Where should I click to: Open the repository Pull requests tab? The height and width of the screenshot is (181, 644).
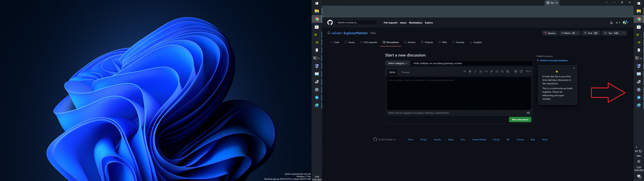click(x=368, y=42)
